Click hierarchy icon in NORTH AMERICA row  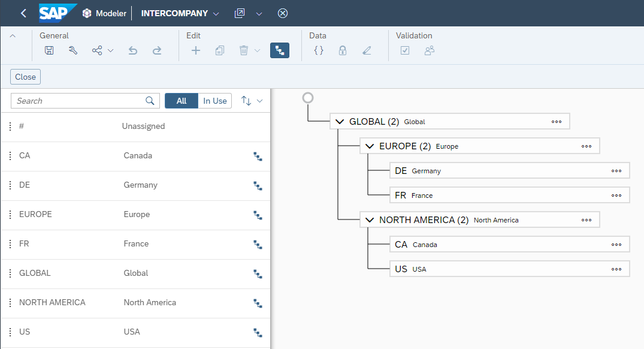click(x=258, y=303)
